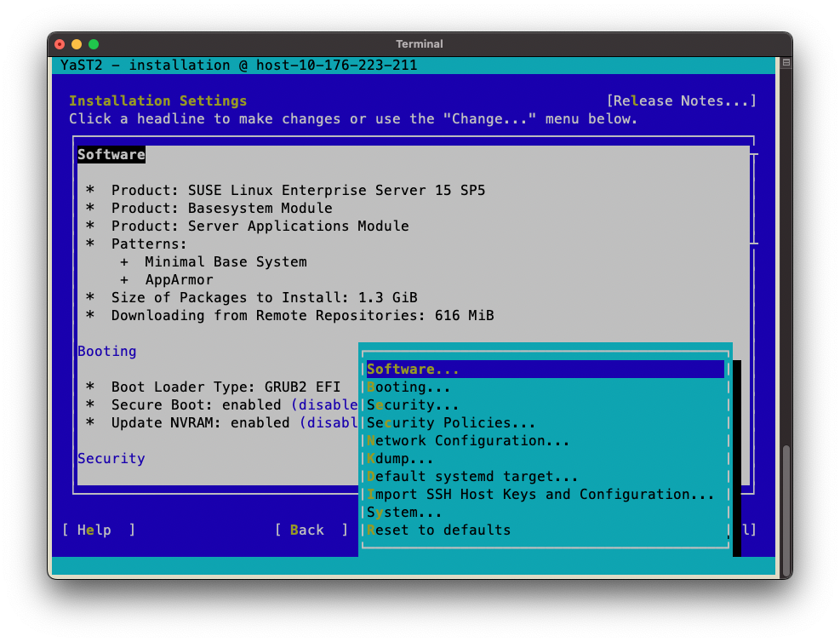
Task: Open the blue Booting headline in settings
Action: point(107,352)
